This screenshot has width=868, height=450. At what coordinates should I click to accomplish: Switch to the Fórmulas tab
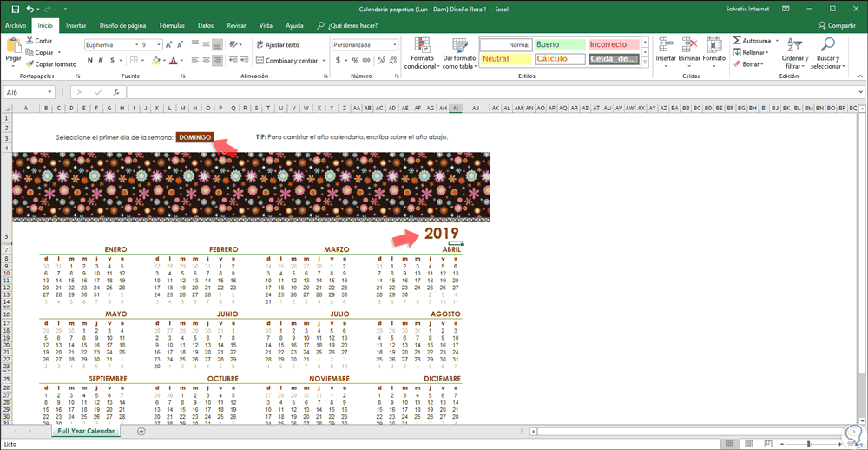[172, 25]
